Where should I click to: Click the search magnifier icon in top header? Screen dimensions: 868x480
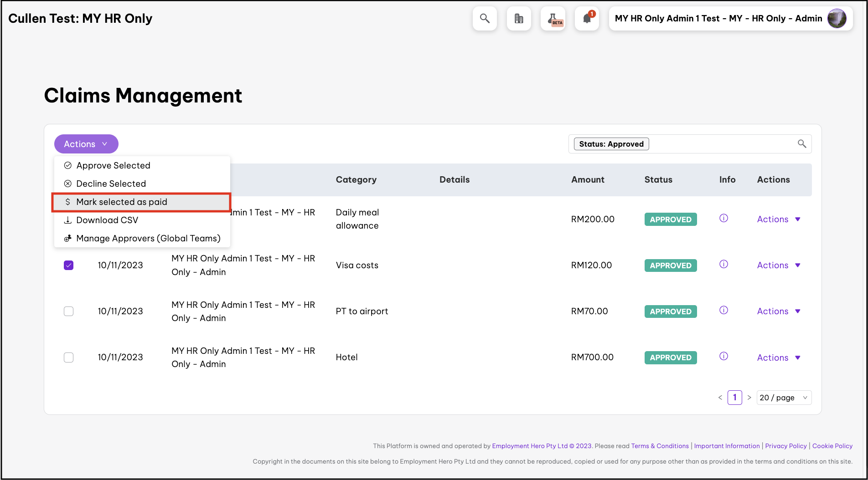coord(485,19)
